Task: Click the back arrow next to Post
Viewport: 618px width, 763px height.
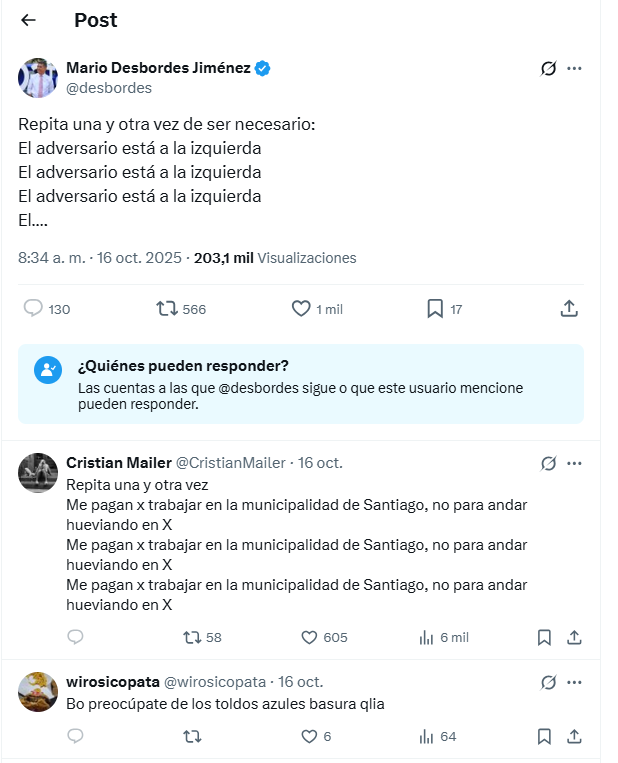Action: (28, 20)
